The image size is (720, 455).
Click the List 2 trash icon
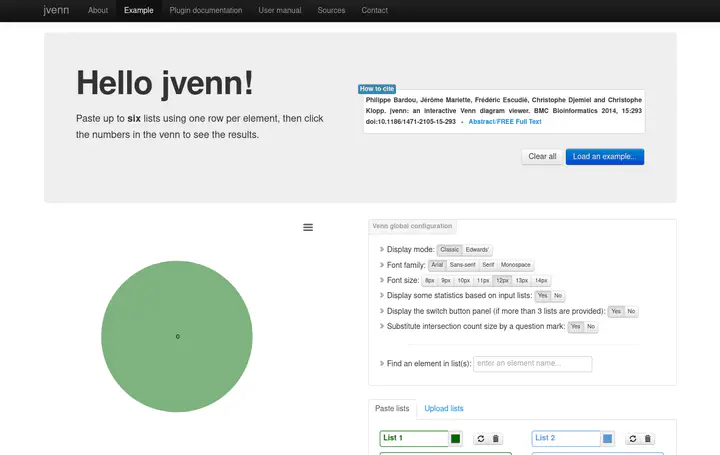point(648,439)
